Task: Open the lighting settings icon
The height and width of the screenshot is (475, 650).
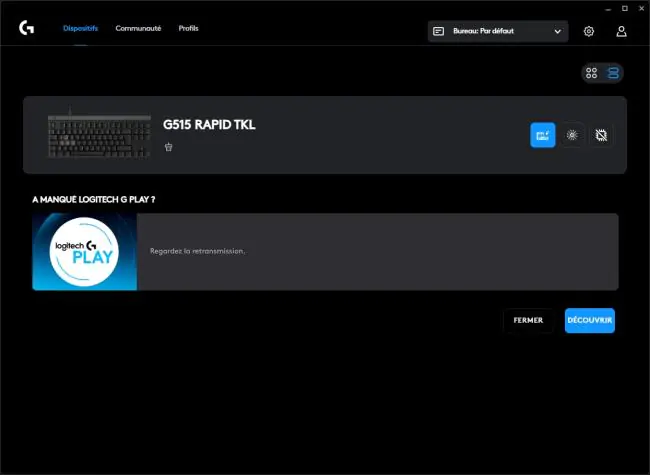Action: [x=572, y=135]
